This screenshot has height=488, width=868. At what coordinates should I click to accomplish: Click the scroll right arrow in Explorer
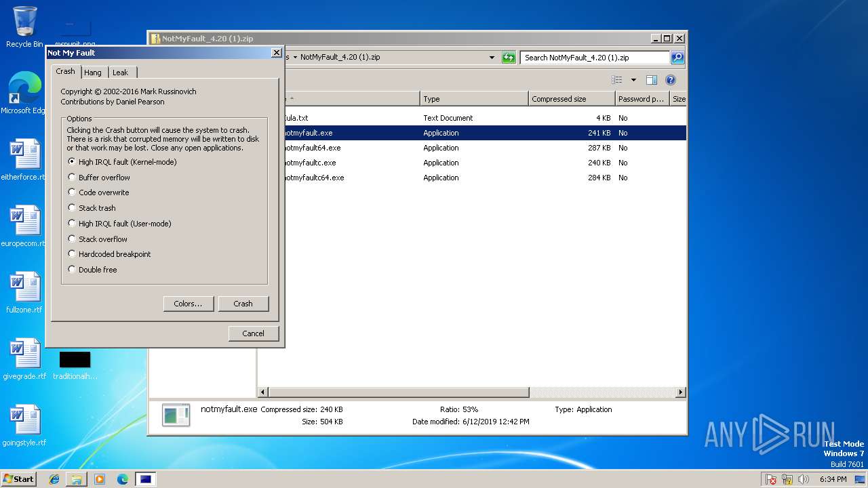coord(681,392)
